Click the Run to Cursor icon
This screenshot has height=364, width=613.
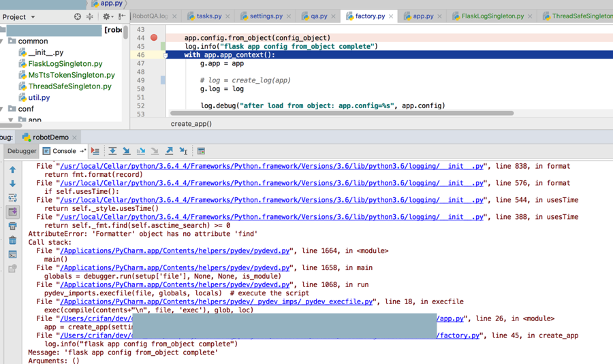tap(183, 151)
